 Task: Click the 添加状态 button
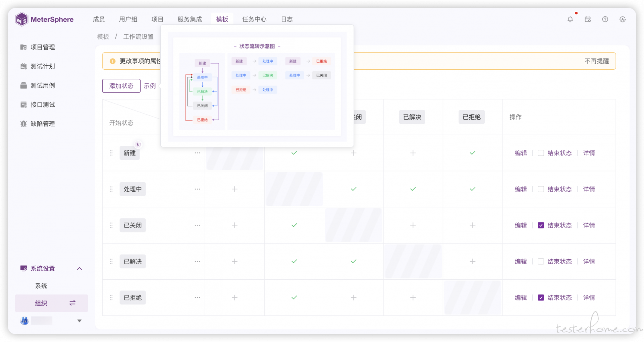coord(121,86)
